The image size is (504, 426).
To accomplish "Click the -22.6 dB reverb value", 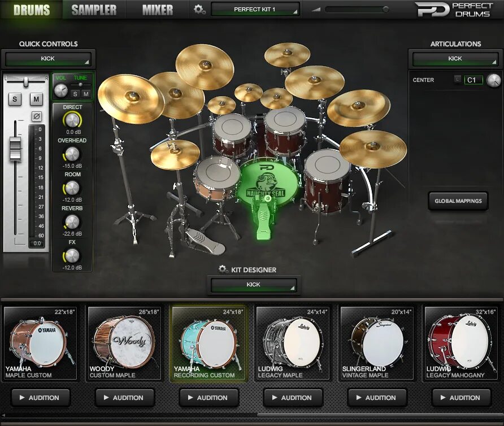I will tap(72, 234).
